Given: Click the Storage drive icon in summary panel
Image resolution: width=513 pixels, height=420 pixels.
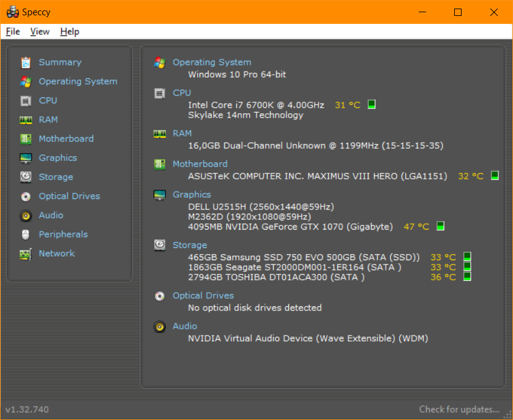Looking at the screenshot, I should (160, 246).
